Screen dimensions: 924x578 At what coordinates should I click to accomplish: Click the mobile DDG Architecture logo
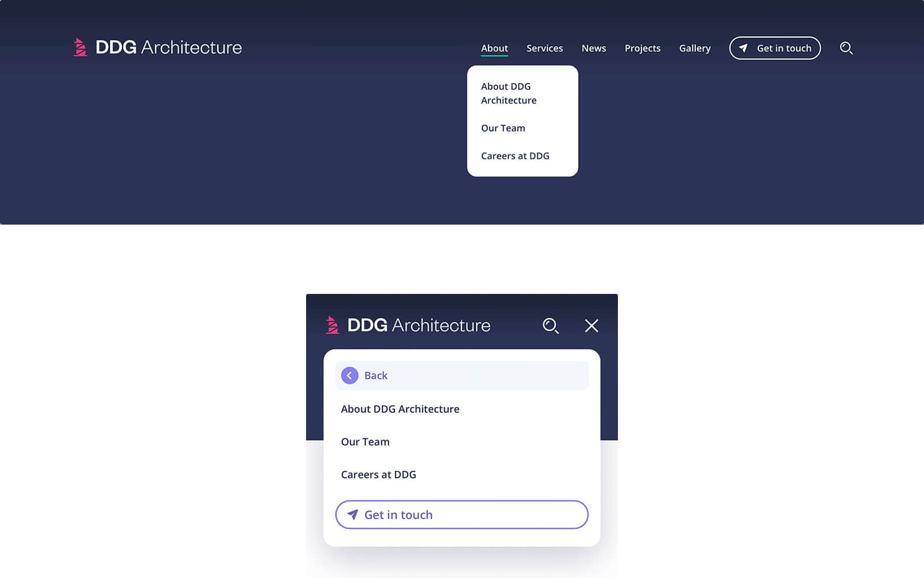(x=408, y=325)
